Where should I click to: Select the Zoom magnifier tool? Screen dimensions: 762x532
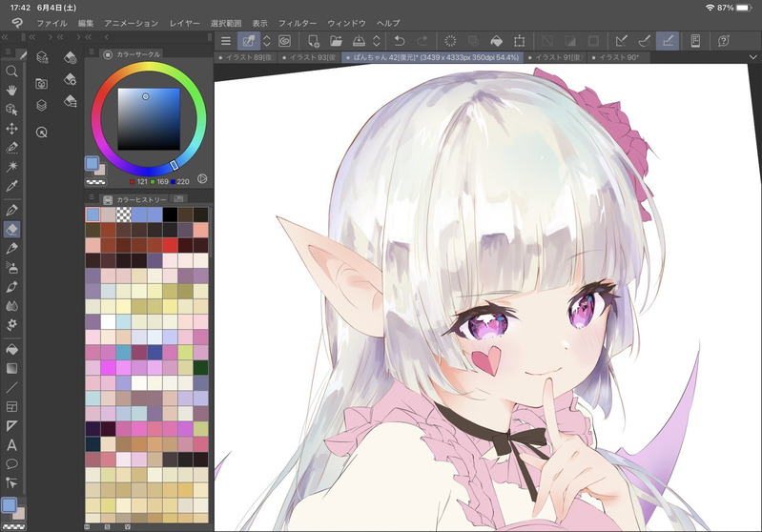coord(11,72)
